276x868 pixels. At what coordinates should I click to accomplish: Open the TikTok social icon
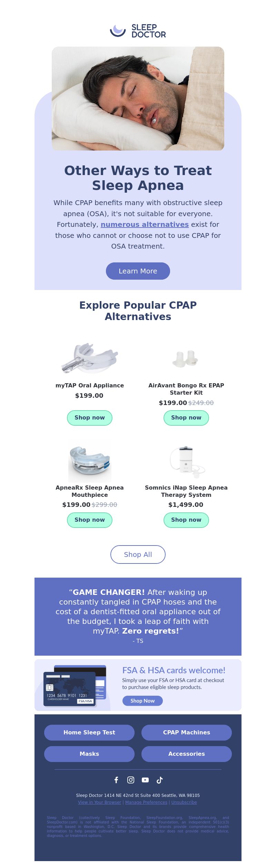pos(160,780)
